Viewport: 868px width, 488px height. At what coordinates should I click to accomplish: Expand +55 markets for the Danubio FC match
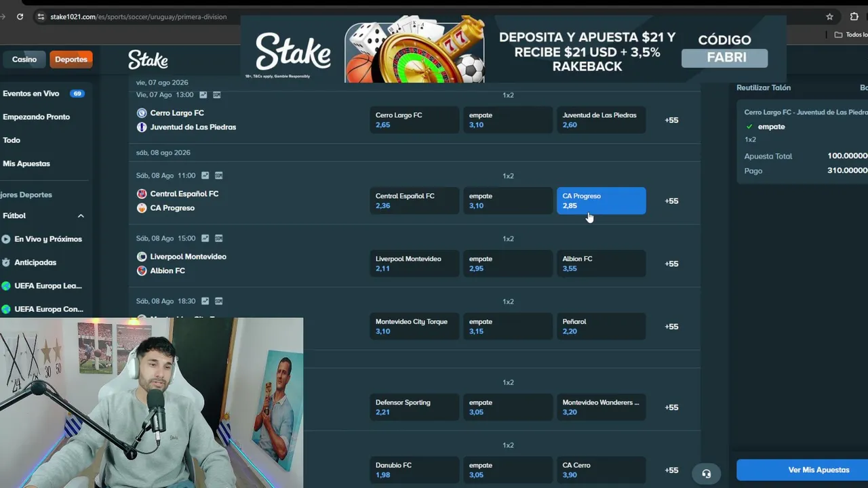(x=671, y=470)
